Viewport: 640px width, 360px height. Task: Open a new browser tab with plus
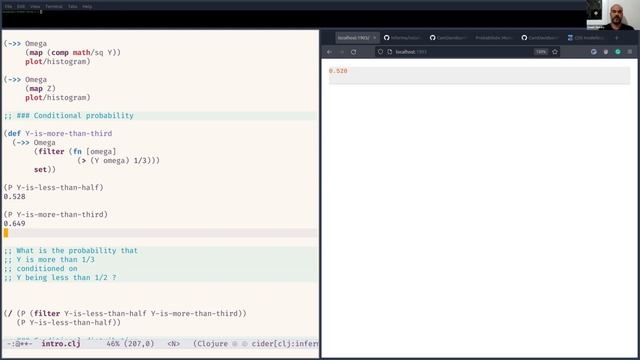(617, 38)
